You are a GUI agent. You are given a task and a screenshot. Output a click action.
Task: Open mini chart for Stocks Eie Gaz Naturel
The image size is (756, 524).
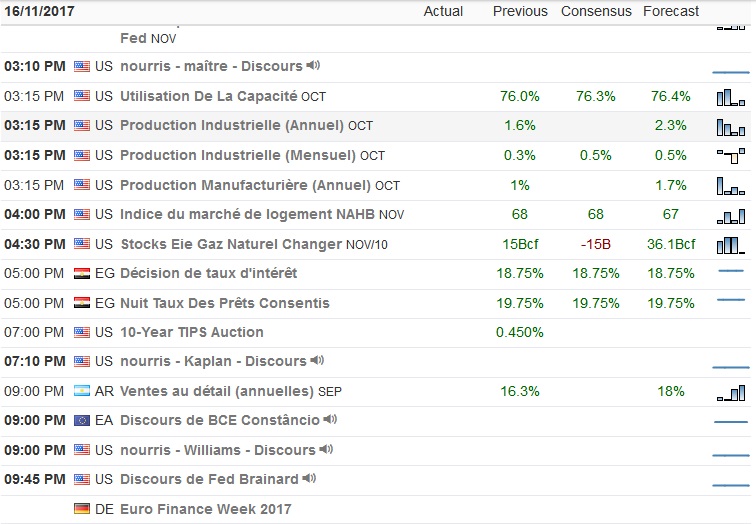[731, 244]
